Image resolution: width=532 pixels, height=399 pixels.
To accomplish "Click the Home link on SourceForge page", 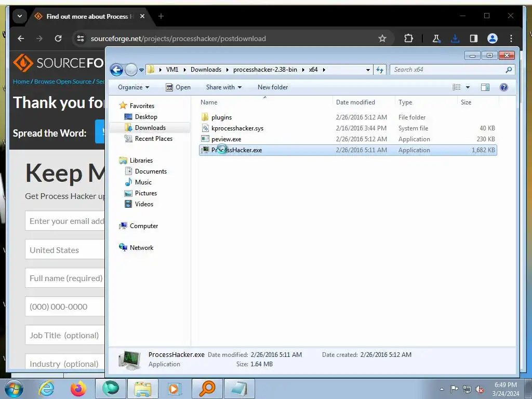I will (x=21, y=82).
